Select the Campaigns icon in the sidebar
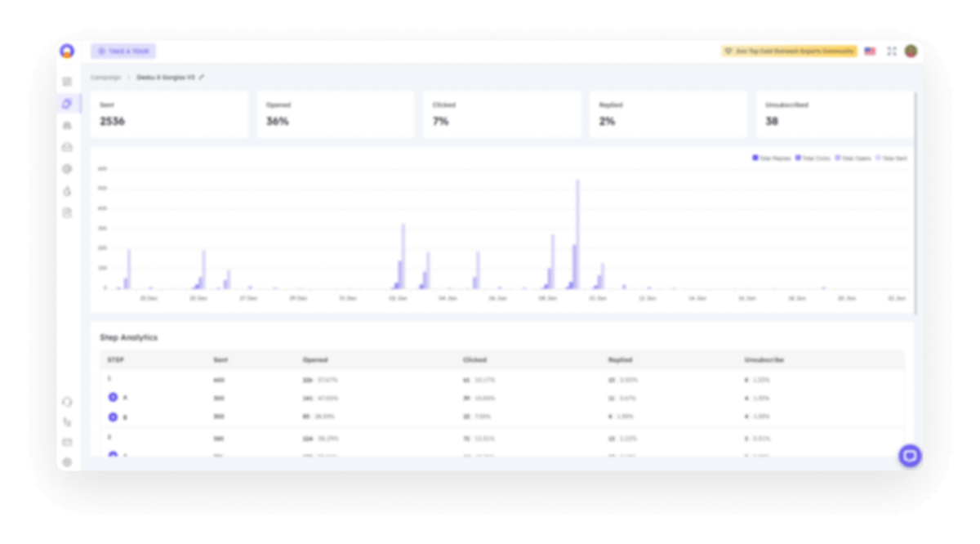Viewport: 980px width, 544px height. point(69,103)
